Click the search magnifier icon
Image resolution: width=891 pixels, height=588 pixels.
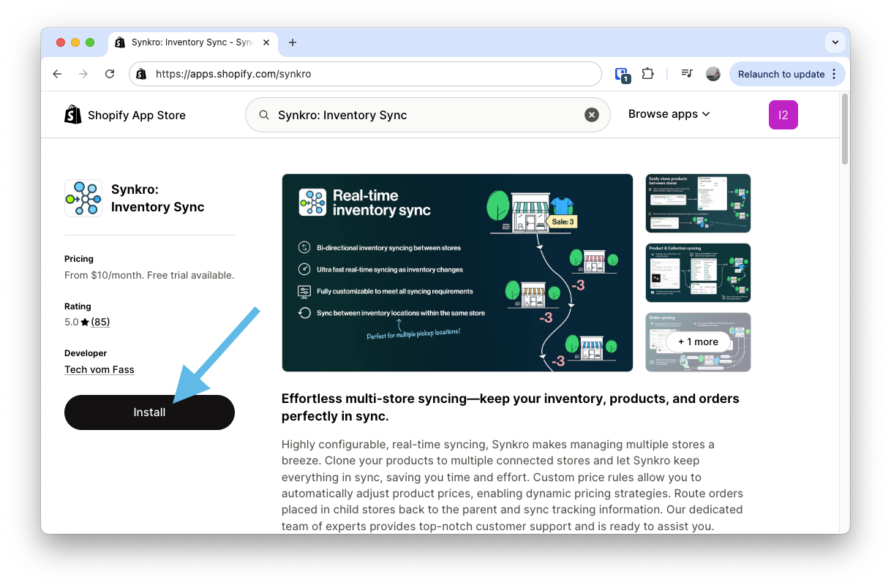pyautogui.click(x=264, y=115)
